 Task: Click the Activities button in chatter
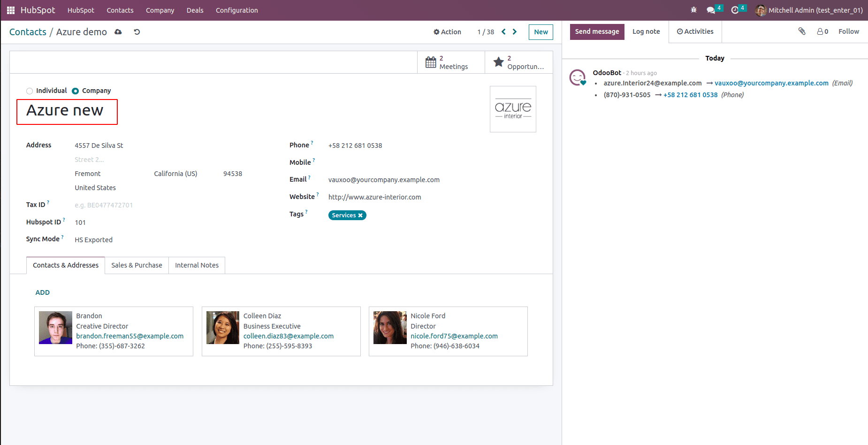tap(695, 31)
